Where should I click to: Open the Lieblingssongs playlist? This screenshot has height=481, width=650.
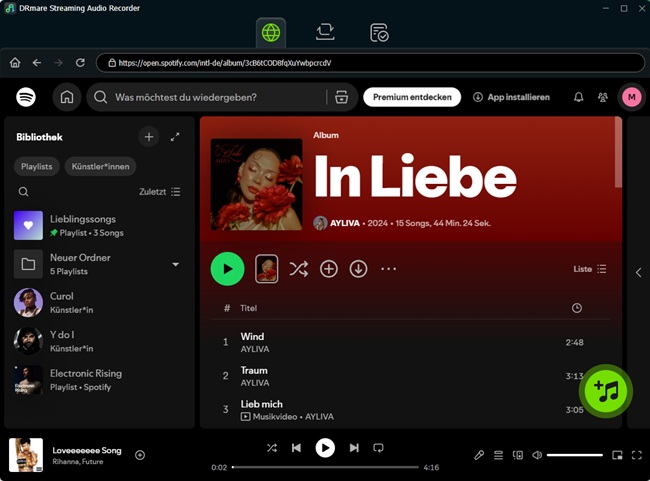click(97, 226)
